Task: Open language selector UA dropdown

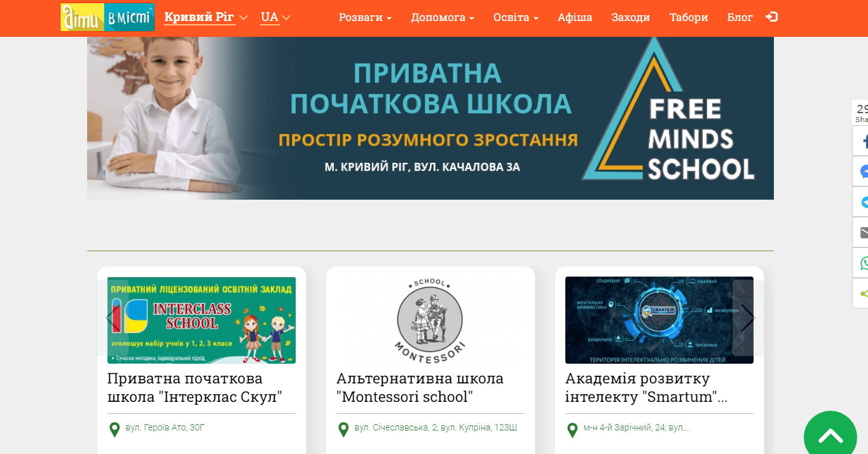Action: coord(275,17)
